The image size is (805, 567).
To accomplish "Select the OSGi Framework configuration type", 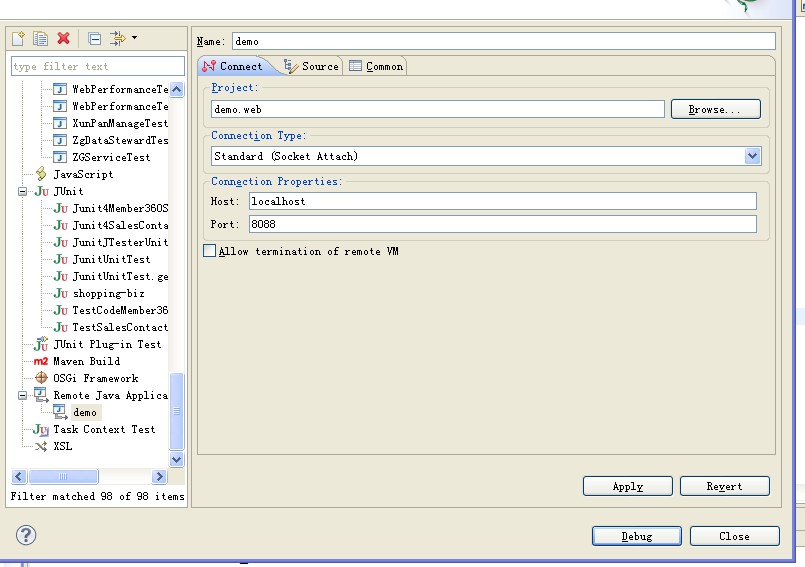I will (x=95, y=378).
